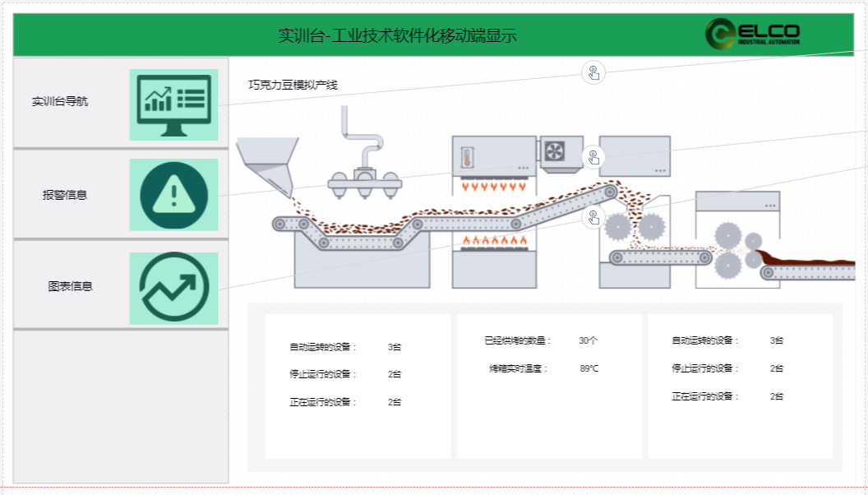Click the 实训台导航 monitor dashboard icon
The image size is (868, 495).
[x=173, y=104]
